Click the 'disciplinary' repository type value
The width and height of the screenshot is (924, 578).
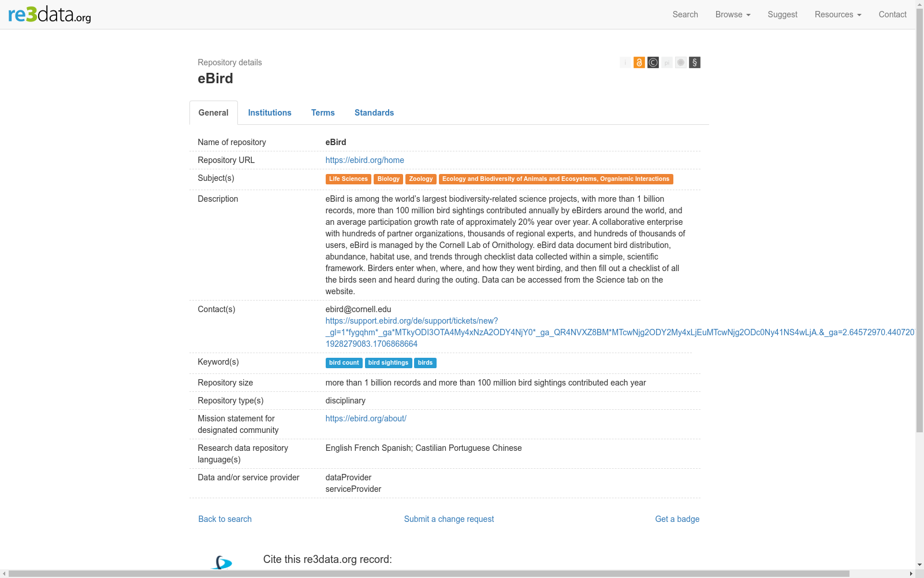[345, 401]
